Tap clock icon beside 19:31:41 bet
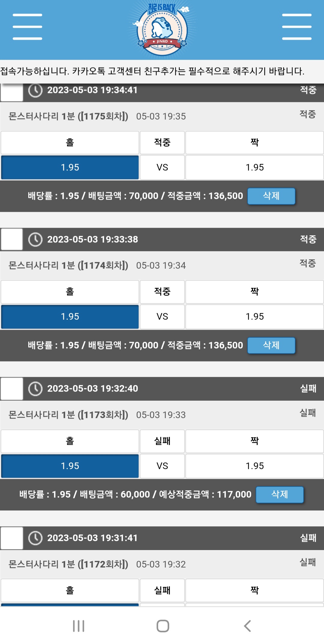Screen dimensions: 324x644 pos(35,538)
